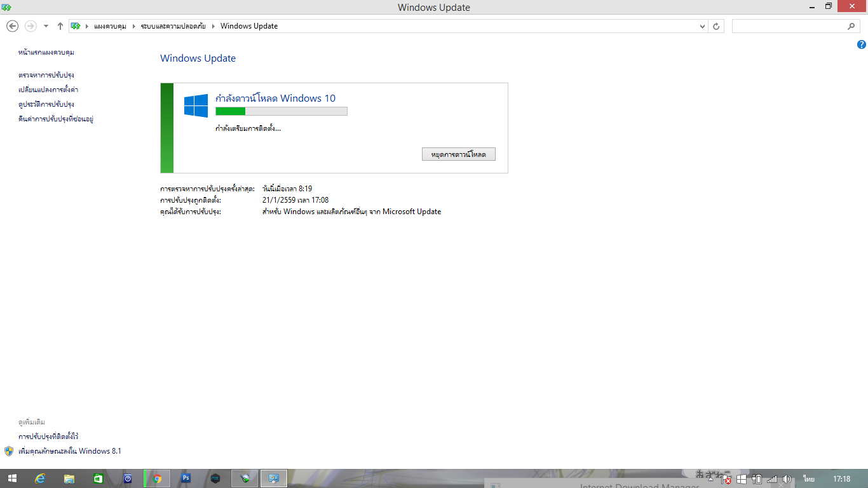Open the address bar history dropdown
The image size is (868, 488).
tap(702, 26)
